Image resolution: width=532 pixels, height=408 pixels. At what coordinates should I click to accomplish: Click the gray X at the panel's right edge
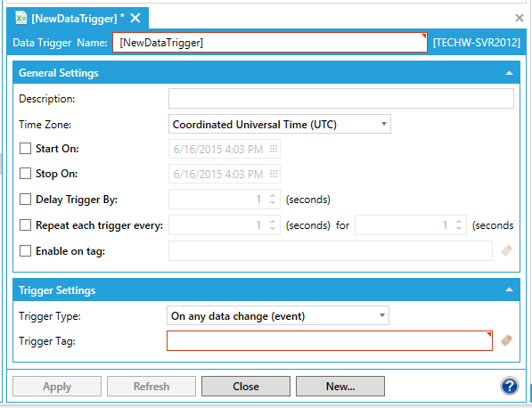tap(520, 18)
